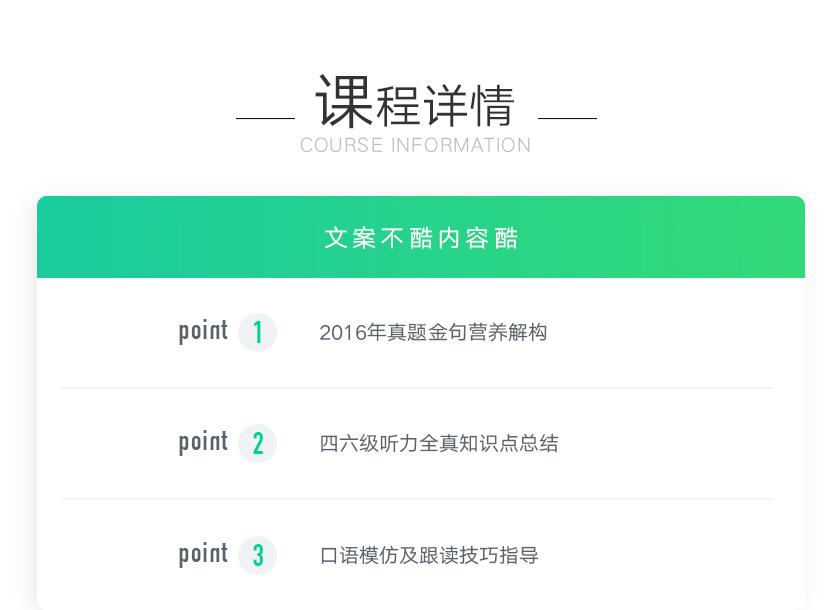838x610 pixels.
Task: Click the 文案不酷内容酷 banner title
Action: [x=421, y=238]
